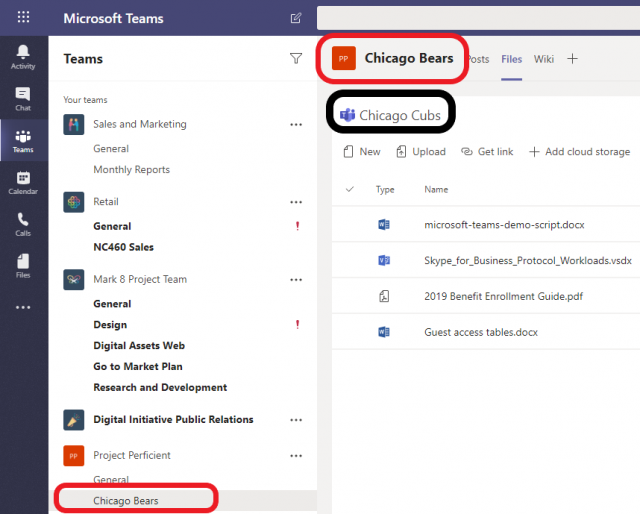Viewport: 640px width, 514px height.
Task: Click the Chicago Bears PP channel avatar
Action: click(x=344, y=58)
